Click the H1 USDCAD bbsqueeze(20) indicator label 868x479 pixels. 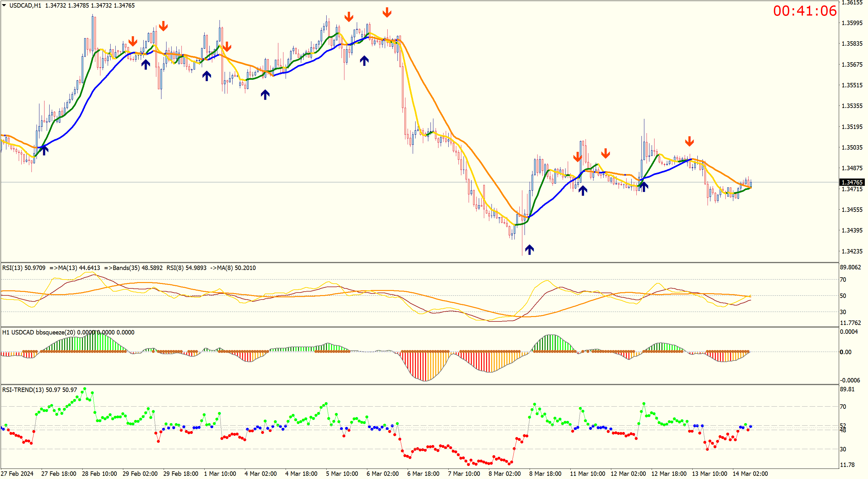click(x=39, y=332)
